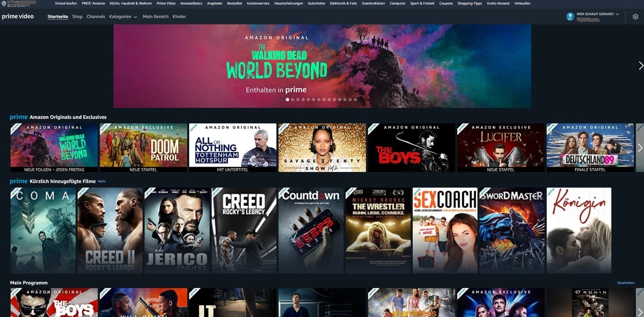Screen dimensions: 644x317
Task: Open The Wrestler movie poster
Action: click(378, 230)
